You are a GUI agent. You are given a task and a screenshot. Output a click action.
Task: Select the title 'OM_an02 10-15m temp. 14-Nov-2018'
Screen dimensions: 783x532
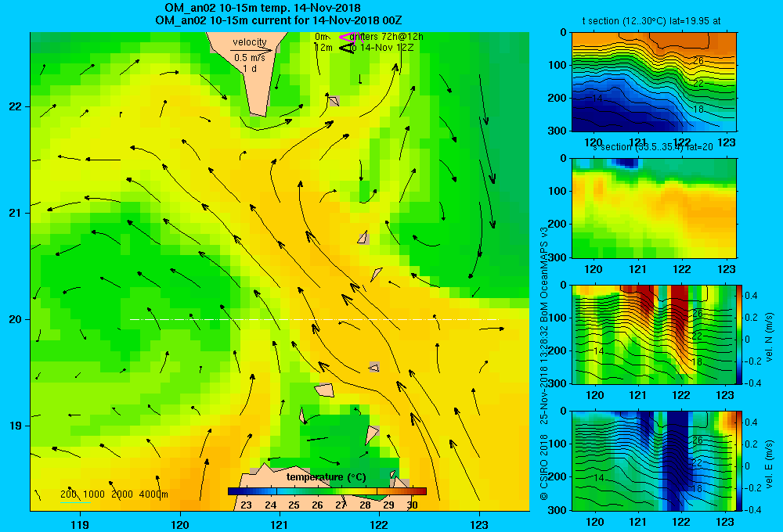[262, 8]
